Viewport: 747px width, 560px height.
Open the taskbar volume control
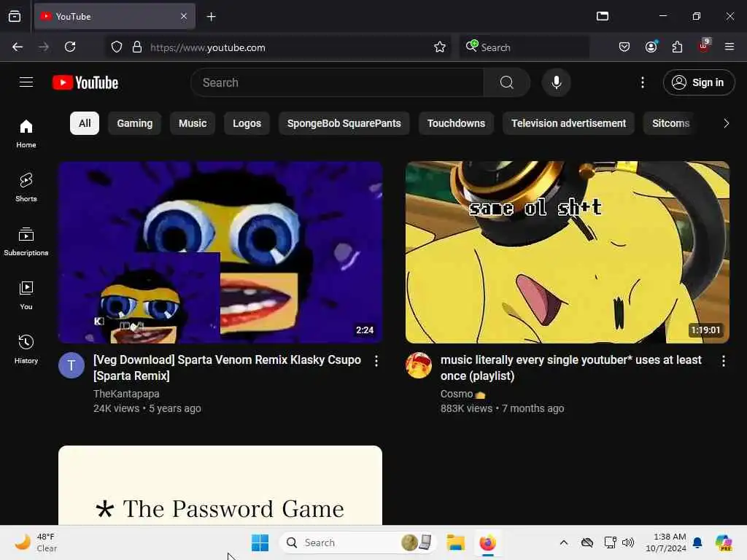pos(628,542)
